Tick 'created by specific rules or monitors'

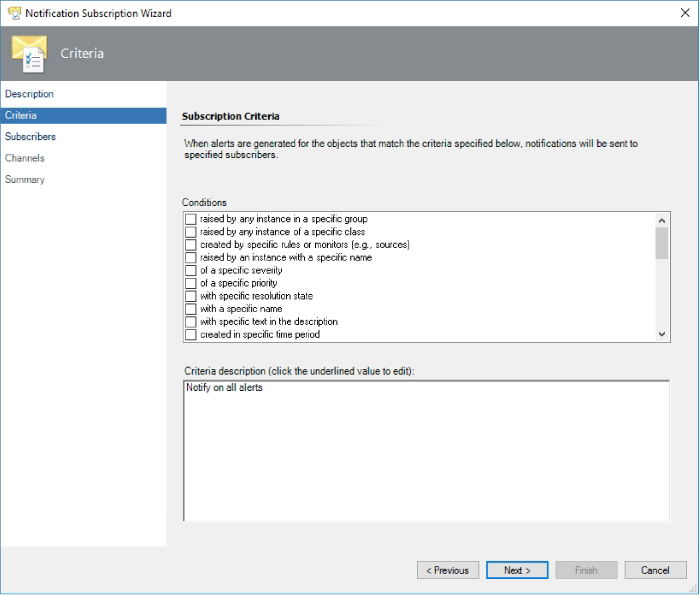pos(190,245)
